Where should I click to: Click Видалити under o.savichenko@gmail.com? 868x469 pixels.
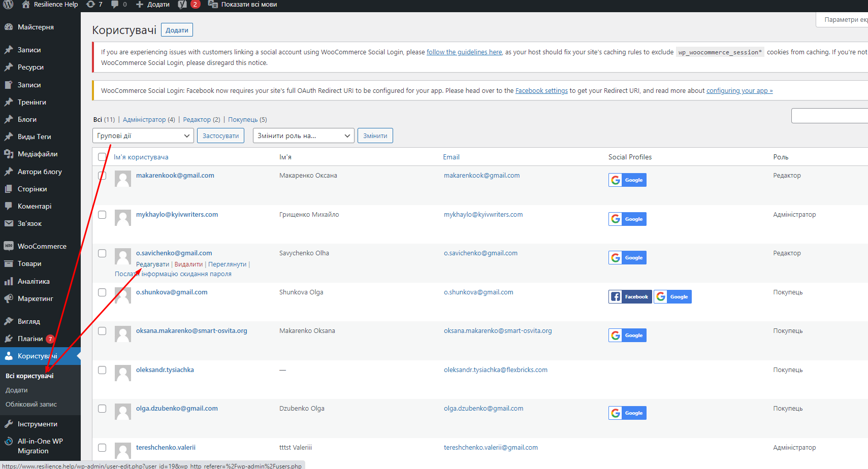click(x=188, y=264)
